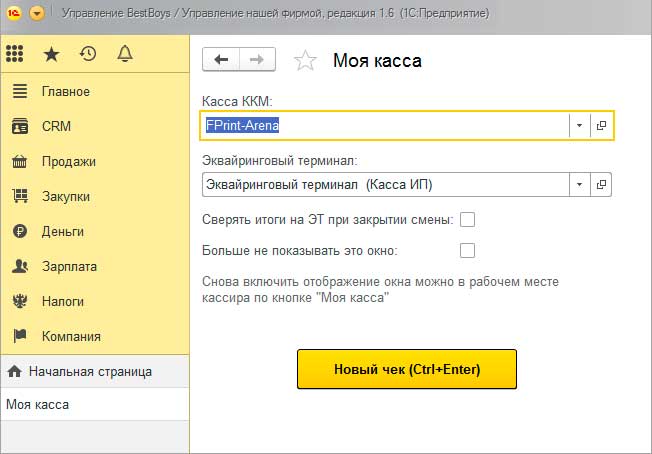Open the sections menu grid icon
Screen dimensions: 652x454
click(15, 54)
